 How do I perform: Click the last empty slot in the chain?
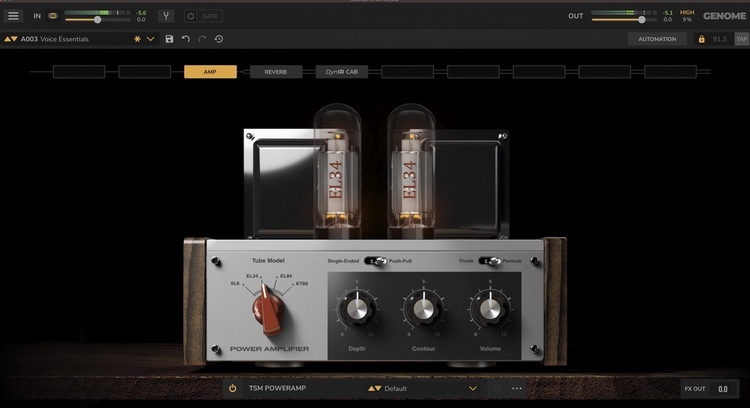tap(670, 72)
